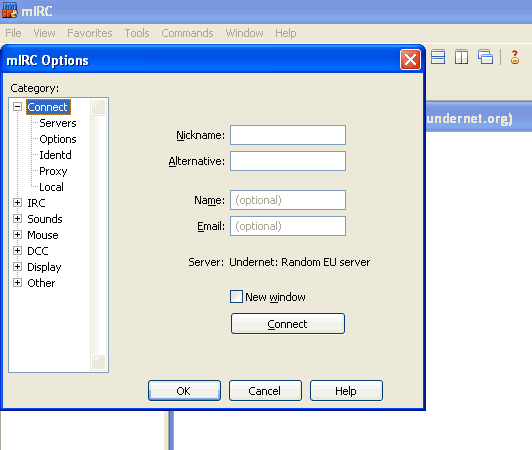The height and width of the screenshot is (450, 532).
Task: Click the undernet.org status window title
Action: (x=469, y=118)
